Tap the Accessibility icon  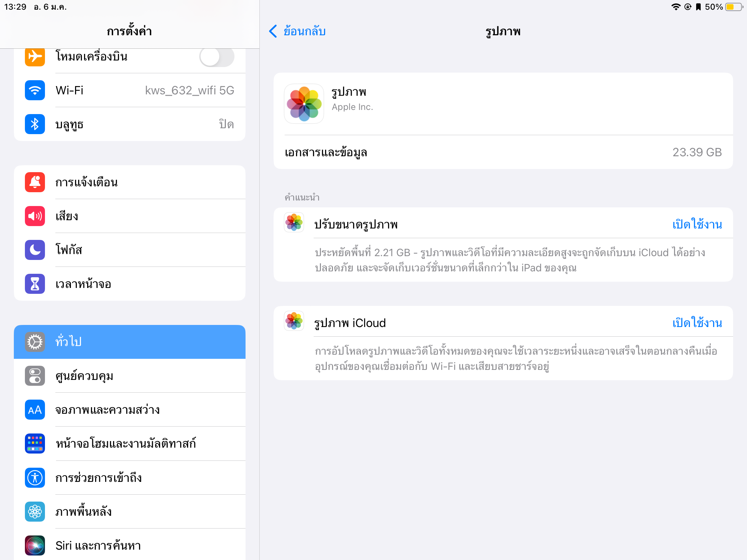click(x=35, y=478)
